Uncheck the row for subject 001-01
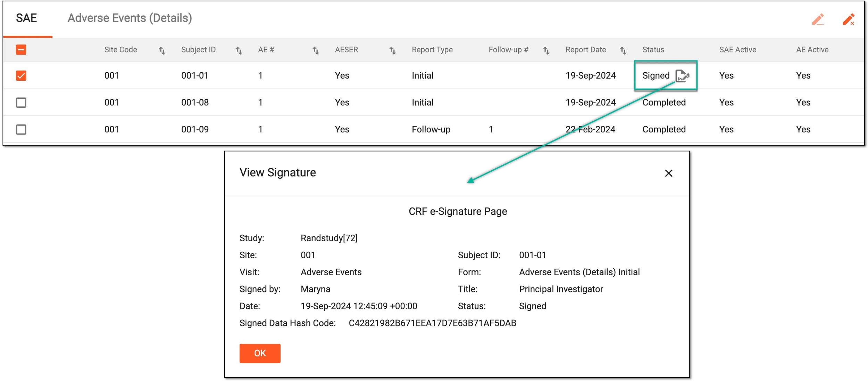 tap(21, 75)
